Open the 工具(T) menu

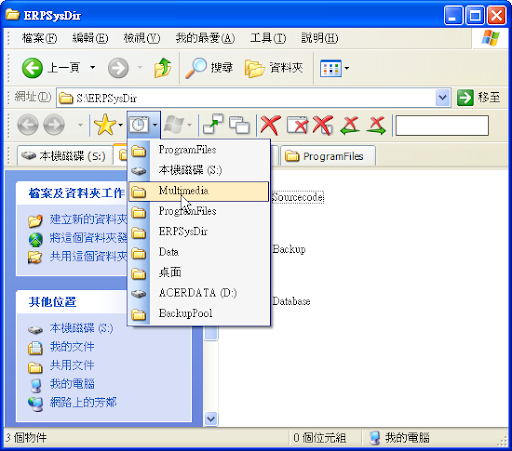268,38
